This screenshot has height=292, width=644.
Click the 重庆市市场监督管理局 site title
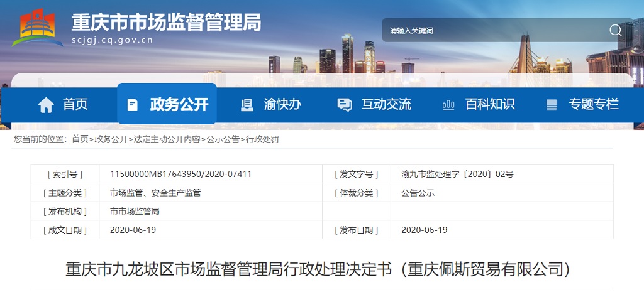[166, 23]
